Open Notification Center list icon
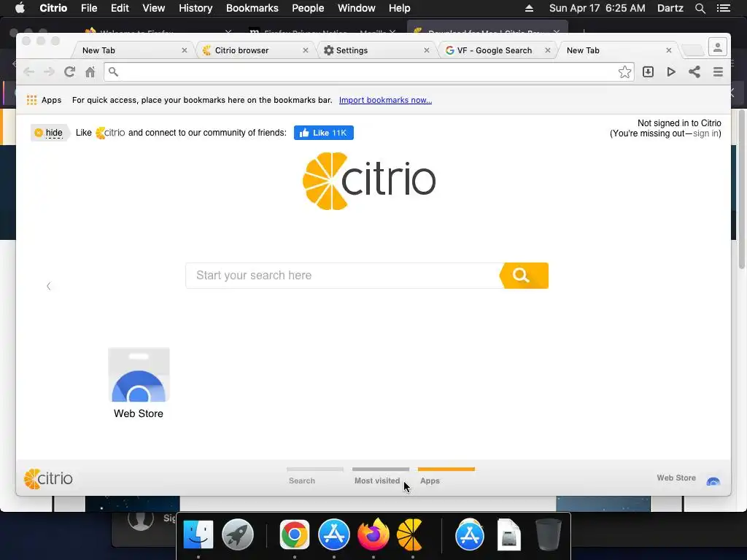Screen dimensions: 747x560 click(x=724, y=8)
